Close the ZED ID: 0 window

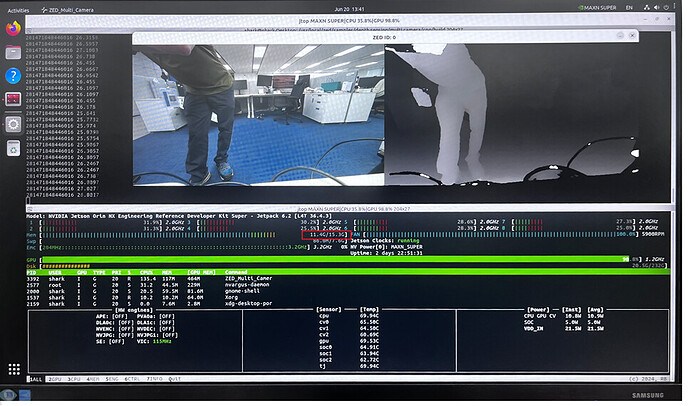(632, 35)
